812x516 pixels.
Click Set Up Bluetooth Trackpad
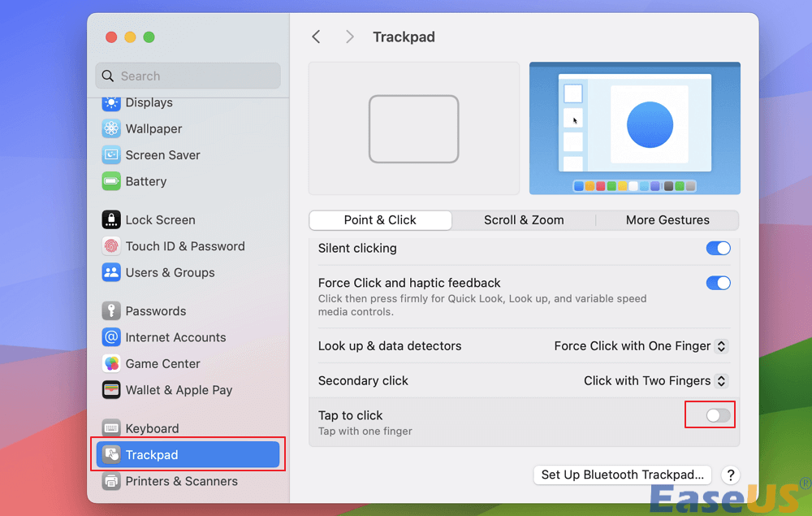(622, 475)
